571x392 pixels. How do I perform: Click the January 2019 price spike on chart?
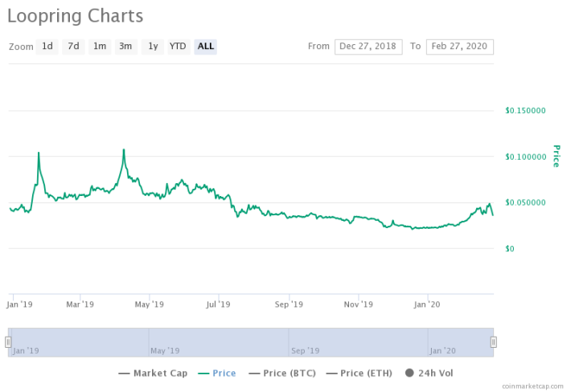(x=39, y=153)
